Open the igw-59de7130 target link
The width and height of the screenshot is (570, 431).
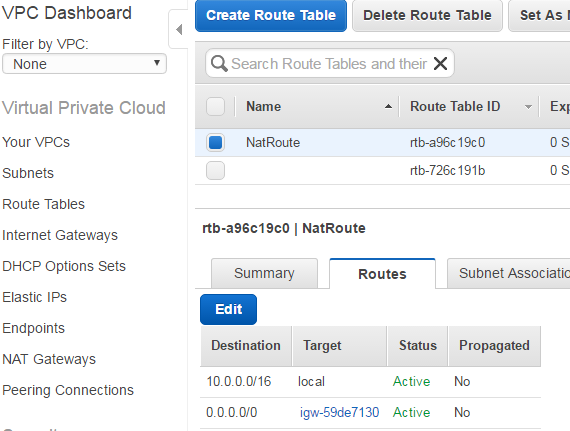pos(339,412)
